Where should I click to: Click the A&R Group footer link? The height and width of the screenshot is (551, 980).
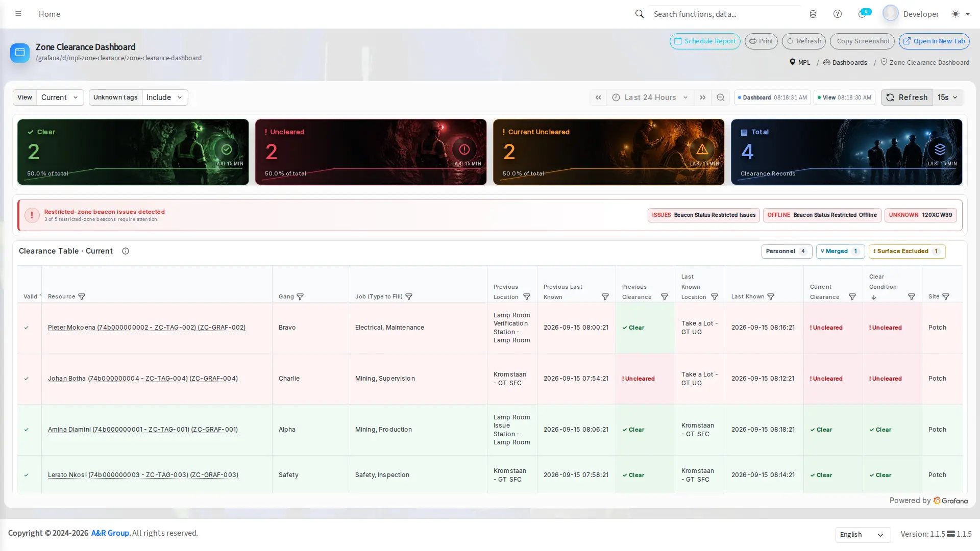pos(111,533)
